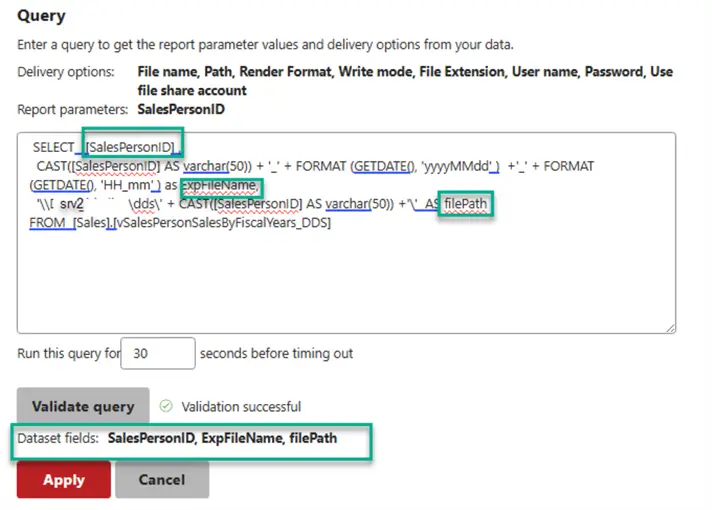Screen dimensions: 712x510
Task: Click the filePath alias in the query
Action: click(x=467, y=204)
